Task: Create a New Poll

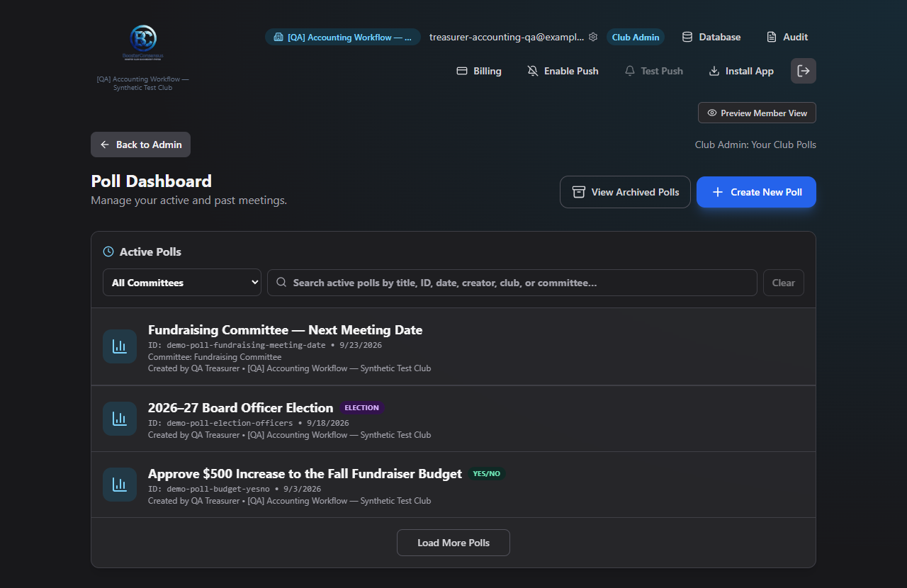Action: pyautogui.click(x=756, y=192)
